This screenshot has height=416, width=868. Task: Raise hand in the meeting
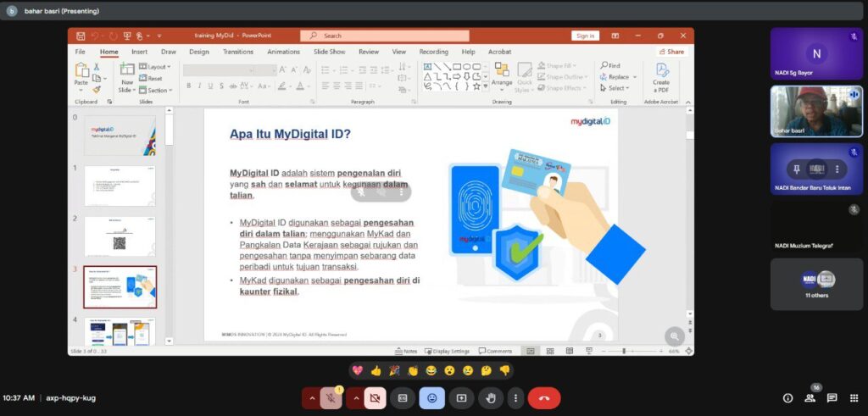[x=490, y=398]
